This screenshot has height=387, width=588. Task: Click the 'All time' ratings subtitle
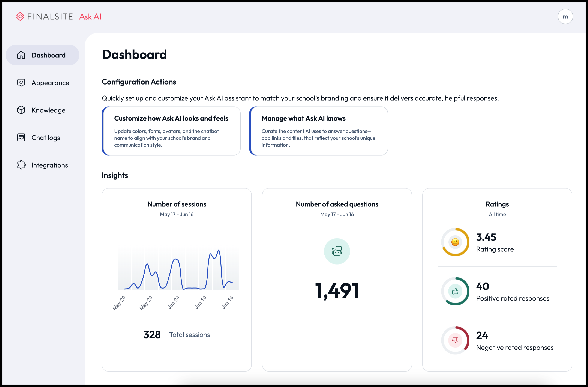[x=497, y=214]
